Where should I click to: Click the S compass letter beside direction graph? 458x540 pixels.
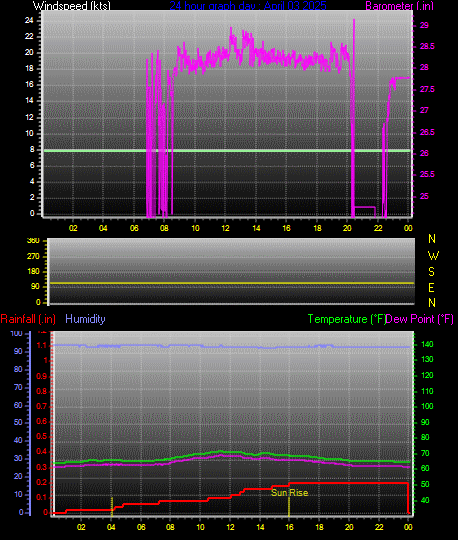(431, 272)
